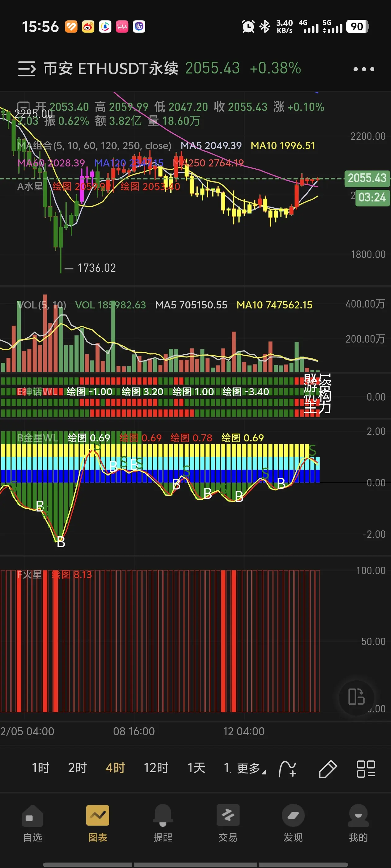This screenshot has height=868, width=391.
Task: Tap the F火星 indicator label
Action: (29, 574)
